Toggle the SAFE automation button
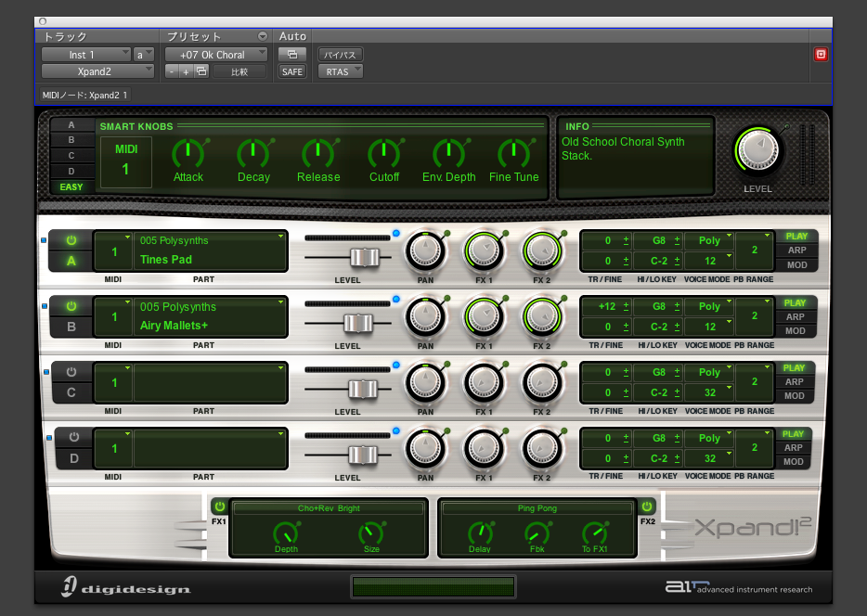The width and height of the screenshot is (867, 616). [292, 71]
